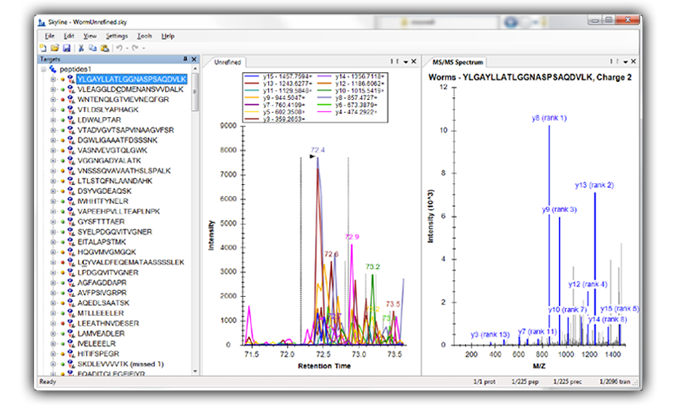Open the Settings menu

[x=118, y=35]
